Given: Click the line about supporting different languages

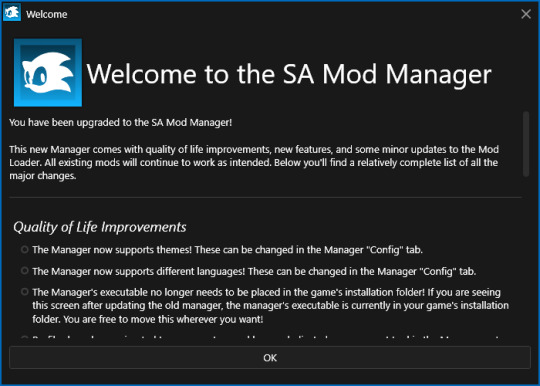Looking at the screenshot, I should pos(254,271).
